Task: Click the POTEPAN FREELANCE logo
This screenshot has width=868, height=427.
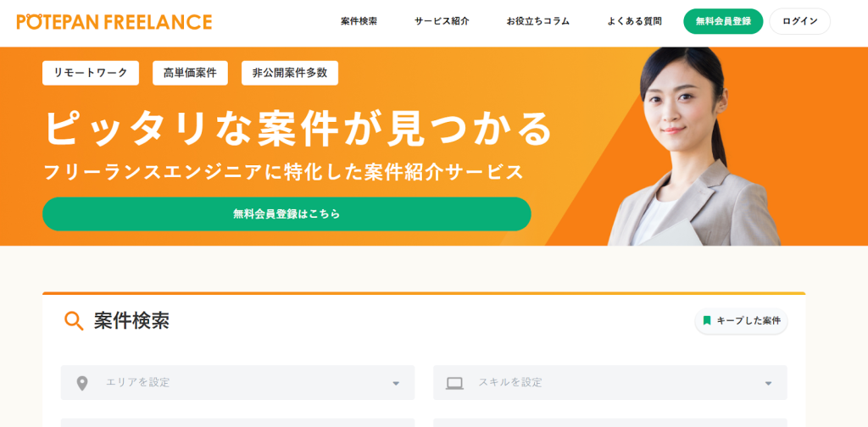Action: coord(114,21)
